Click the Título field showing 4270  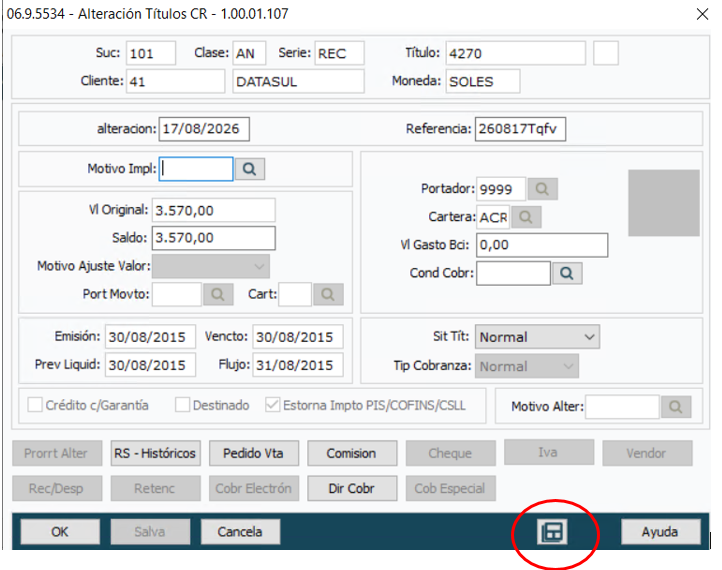pyautogui.click(x=516, y=53)
